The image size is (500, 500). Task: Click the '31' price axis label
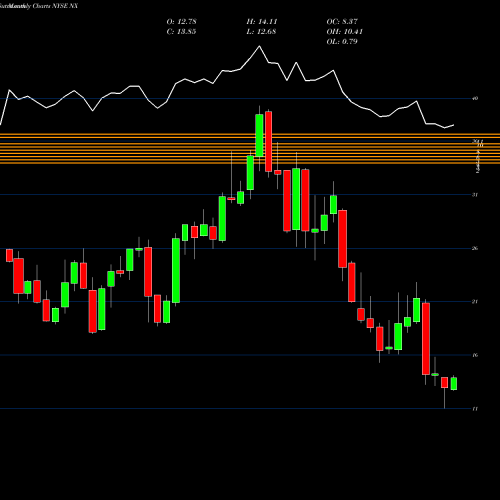pyautogui.click(x=475, y=195)
